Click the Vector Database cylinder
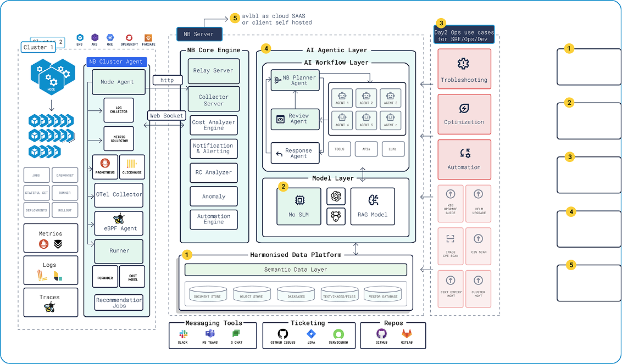The image size is (622, 364). coord(383,293)
